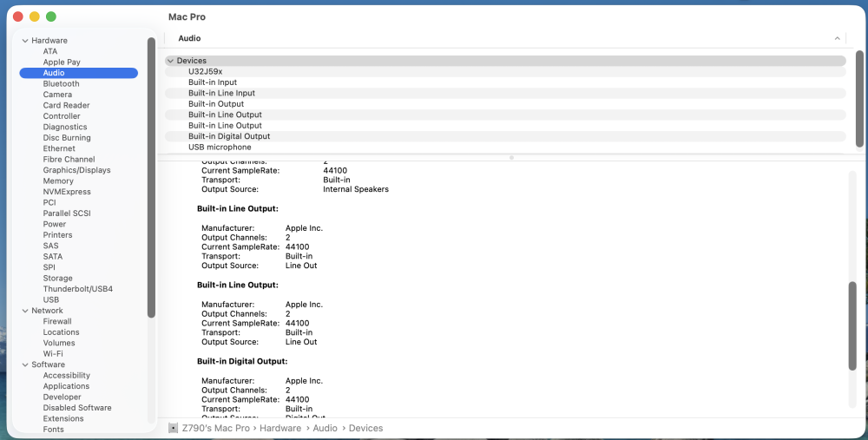Click Audio in the bottom path bar
Viewport: 868px width, 440px height.
click(x=325, y=428)
